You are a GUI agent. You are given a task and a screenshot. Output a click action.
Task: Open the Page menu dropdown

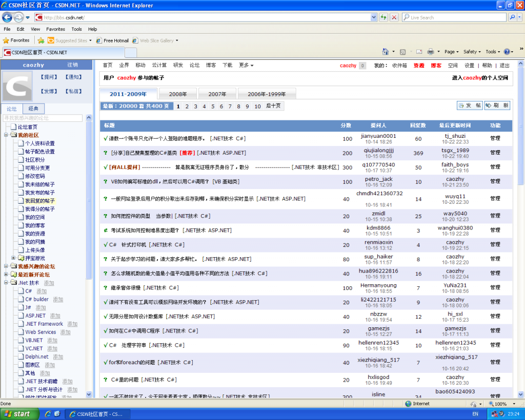451,52
